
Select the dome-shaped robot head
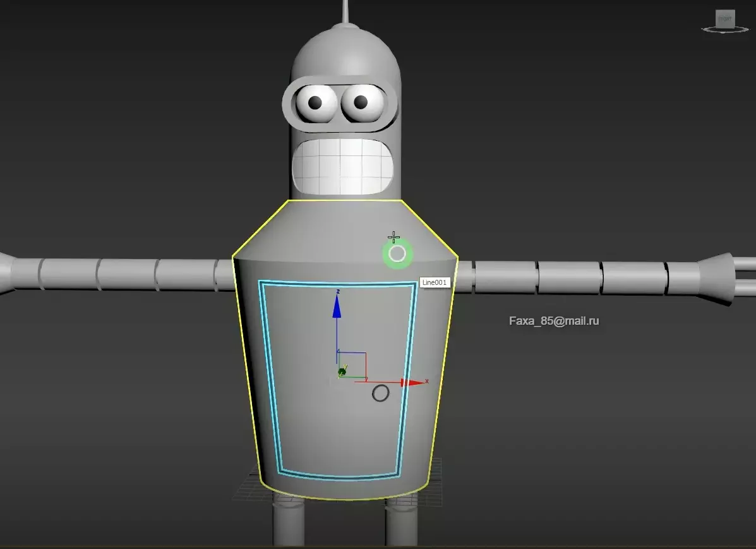(x=345, y=53)
